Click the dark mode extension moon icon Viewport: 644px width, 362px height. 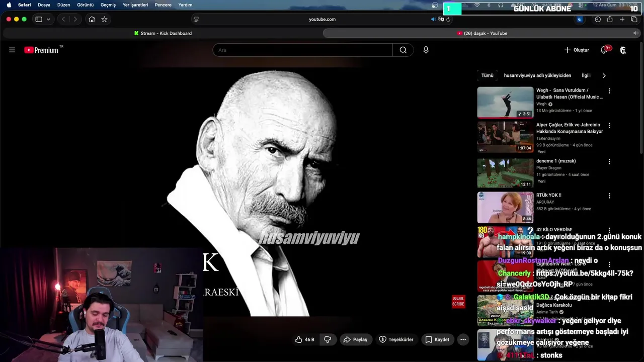(580, 19)
